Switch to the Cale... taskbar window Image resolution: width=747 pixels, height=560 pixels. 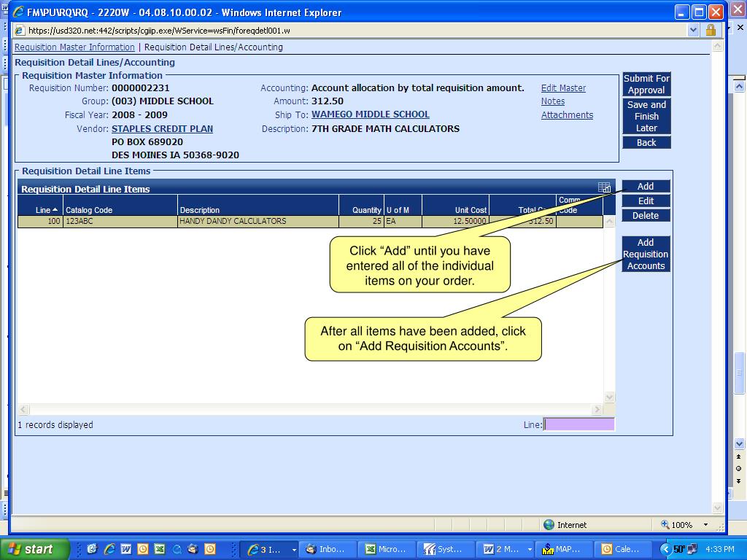(624, 549)
